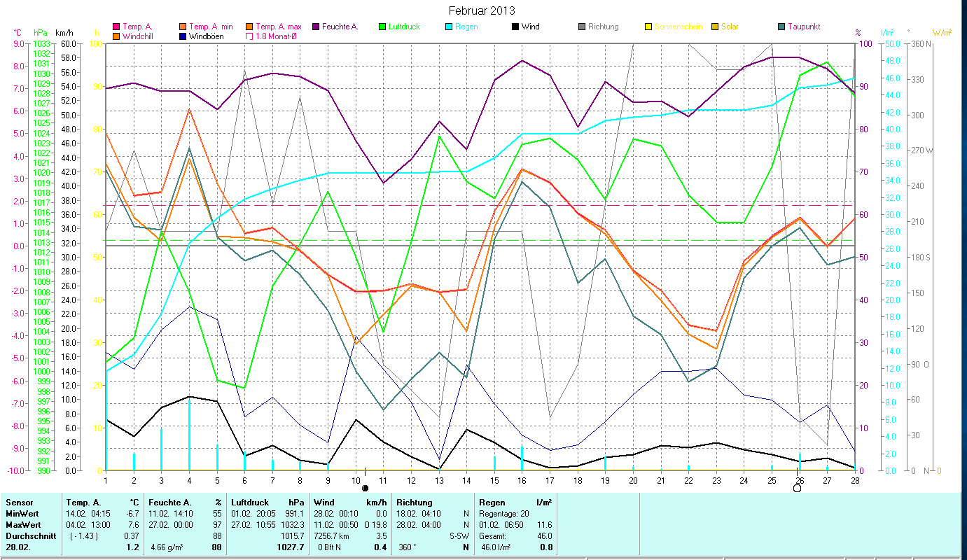This screenshot has height=560, width=967.
Task: Click the maximum temperature value '7.6'
Action: coord(133,525)
